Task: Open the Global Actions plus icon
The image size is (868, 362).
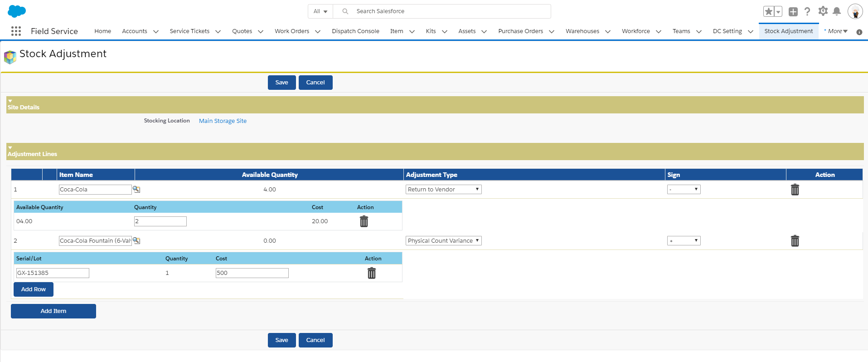Action: point(793,12)
